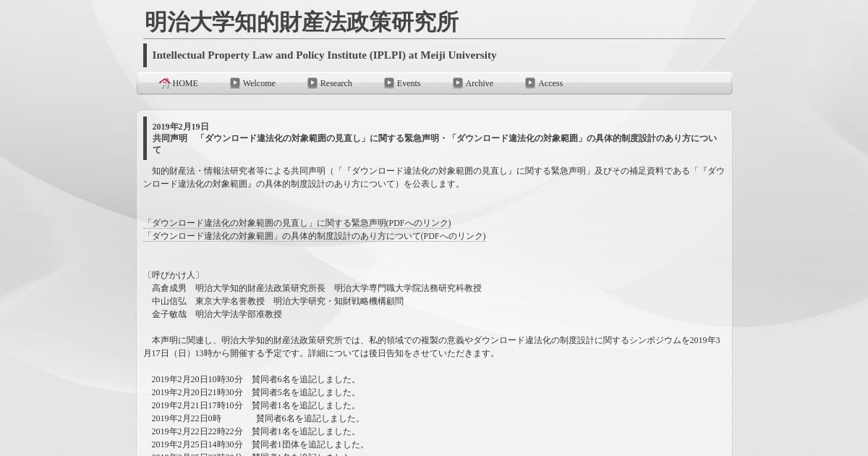Select the line naming 中山信弘
This screenshot has width=868, height=456.
[278, 301]
